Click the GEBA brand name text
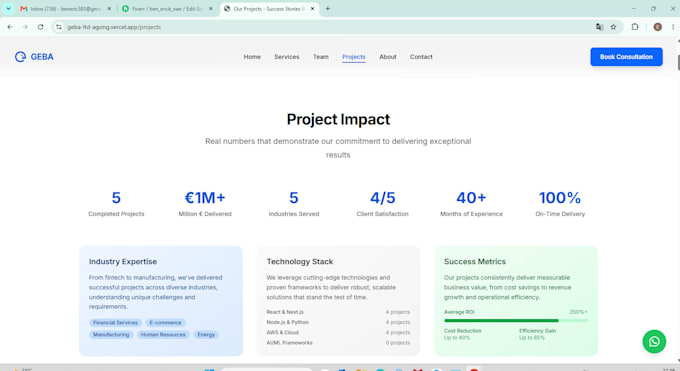Viewport: 680px width, 371px height. click(42, 57)
